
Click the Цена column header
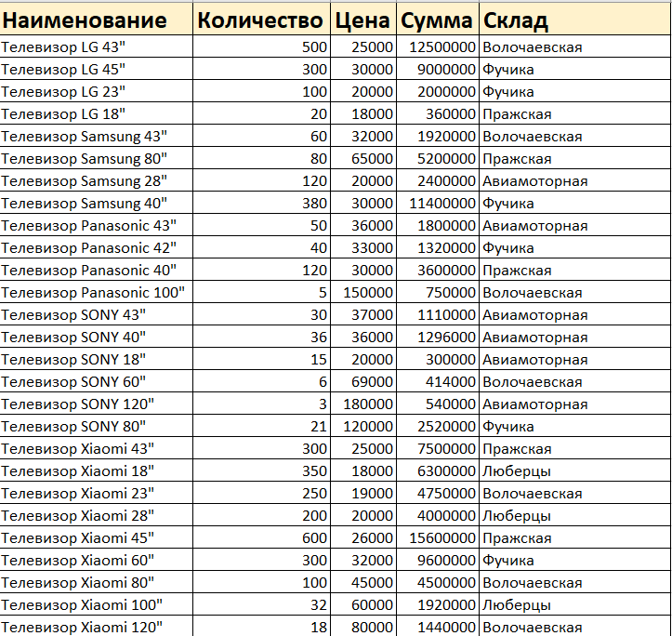(363, 20)
